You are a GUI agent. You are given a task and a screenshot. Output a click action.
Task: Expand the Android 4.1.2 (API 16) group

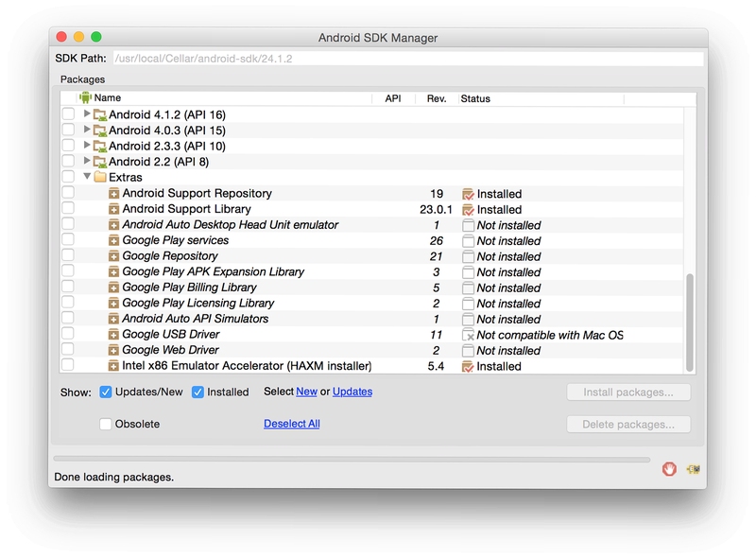pos(87,113)
